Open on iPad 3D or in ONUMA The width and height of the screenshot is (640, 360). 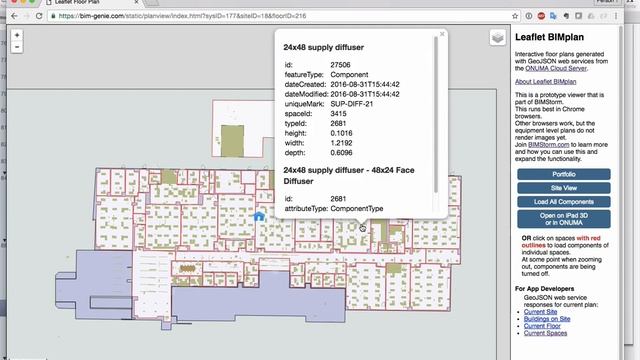(564, 219)
